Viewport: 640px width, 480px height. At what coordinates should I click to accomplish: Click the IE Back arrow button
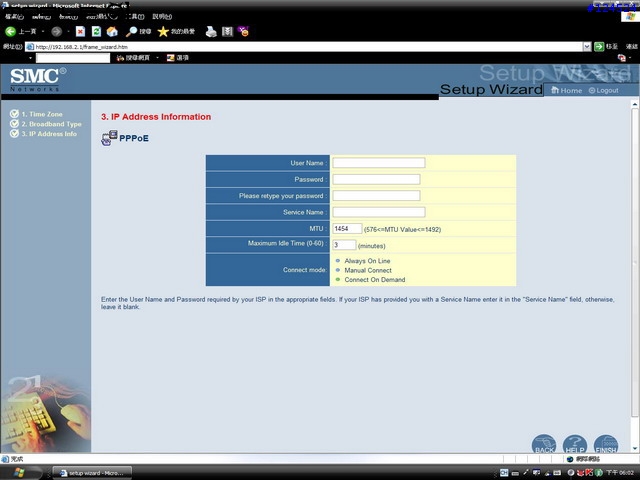tap(11, 31)
